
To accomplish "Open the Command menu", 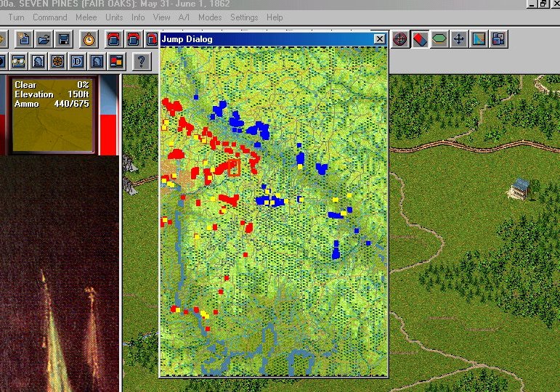I will click(x=49, y=17).
